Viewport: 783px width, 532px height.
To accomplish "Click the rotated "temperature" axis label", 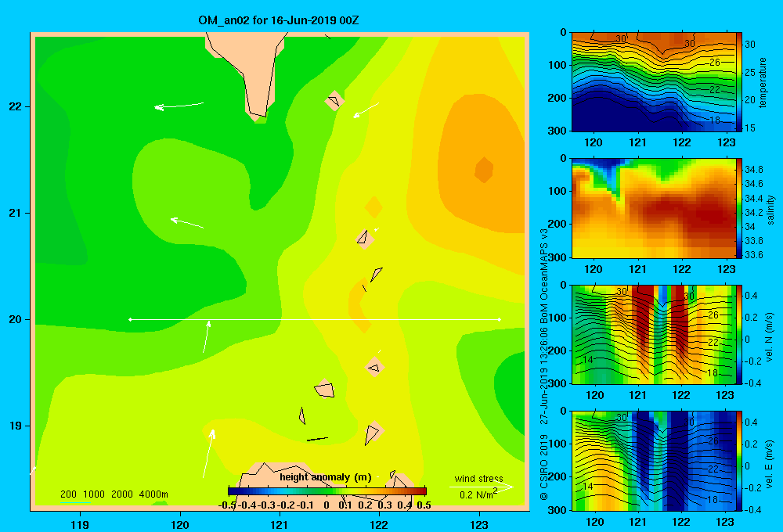I will tap(763, 82).
